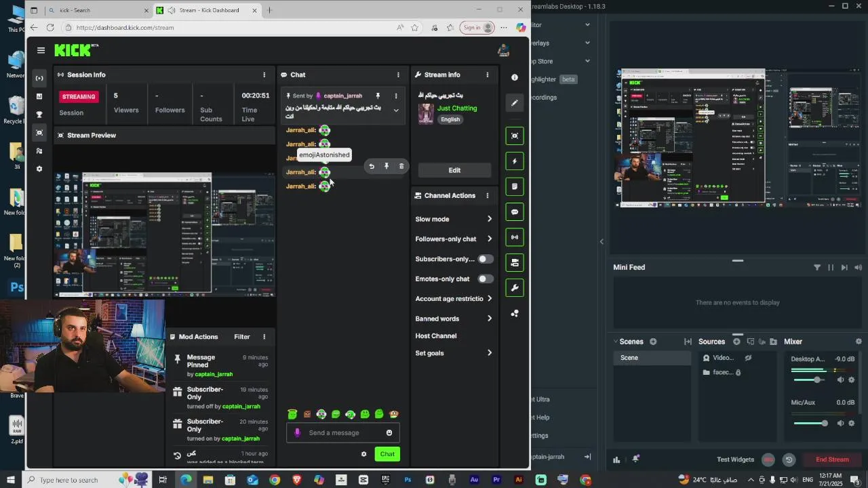Screen dimensions: 868x488
Task: Click Host Channel action
Action: pyautogui.click(x=436, y=335)
